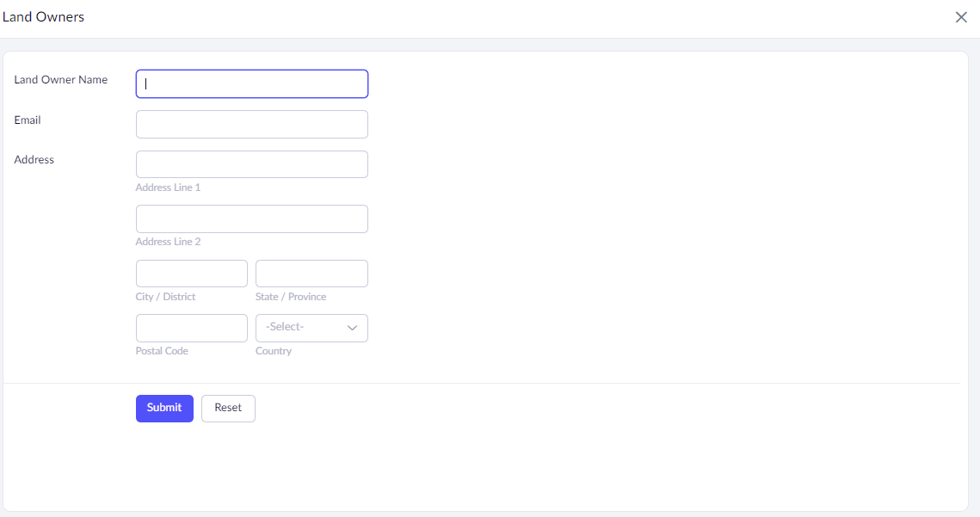Open the Country -Select- dropdown

311,328
